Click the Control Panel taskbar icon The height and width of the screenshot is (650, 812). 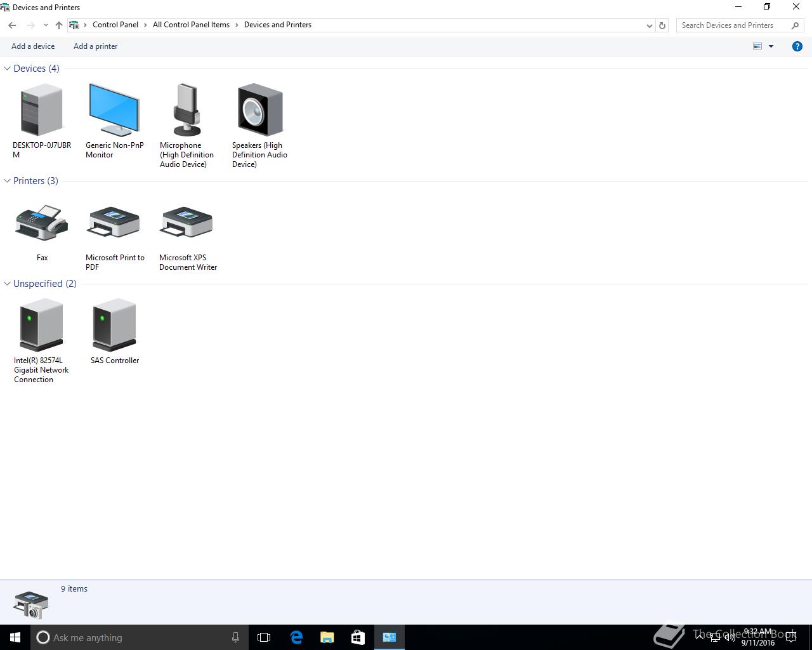pyautogui.click(x=390, y=637)
